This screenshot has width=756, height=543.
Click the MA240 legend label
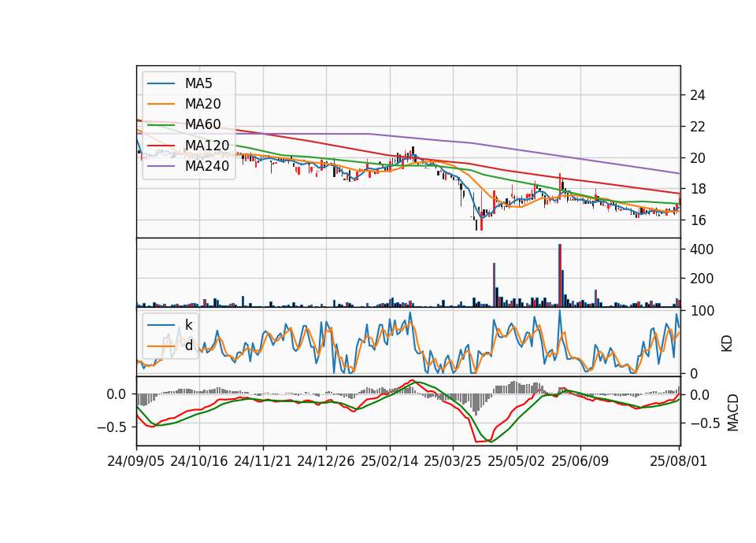[207, 166]
